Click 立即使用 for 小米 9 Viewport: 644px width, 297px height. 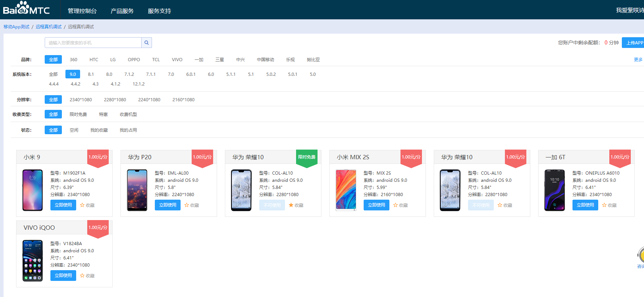(63, 205)
